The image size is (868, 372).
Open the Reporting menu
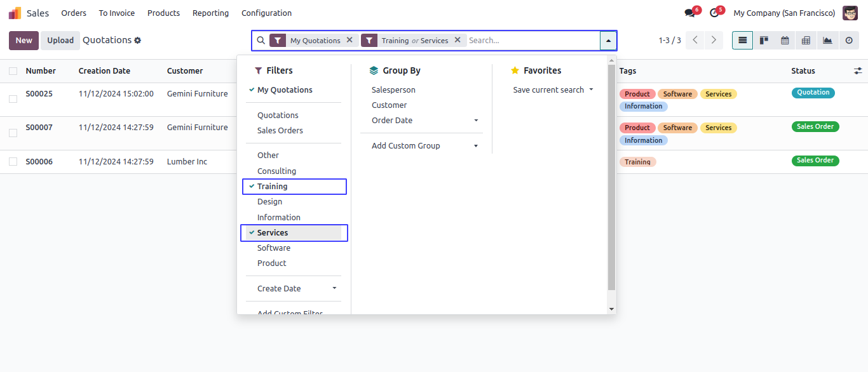pos(210,13)
